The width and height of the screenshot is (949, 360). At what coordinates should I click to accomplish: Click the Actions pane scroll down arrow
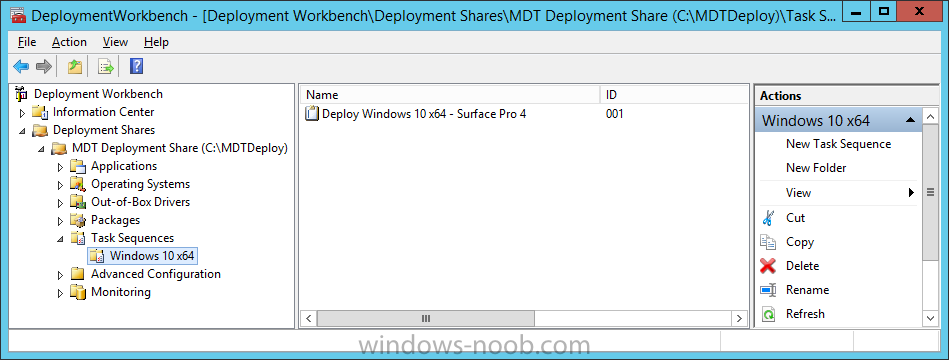pos(930,318)
